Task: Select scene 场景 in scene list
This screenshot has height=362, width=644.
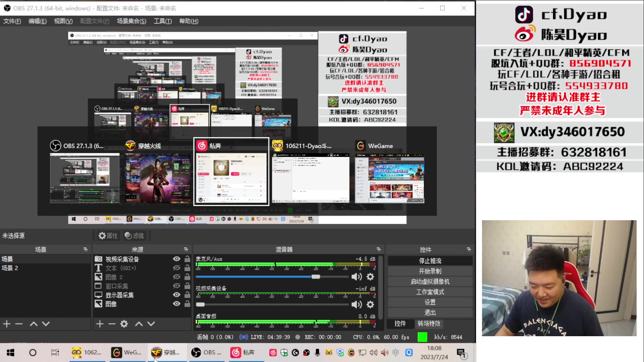Action: [45, 259]
